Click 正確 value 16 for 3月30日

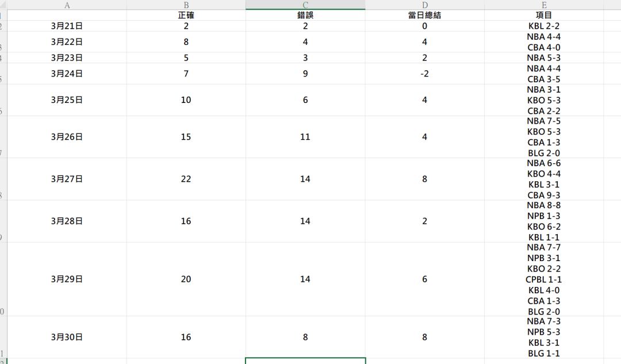coord(186,337)
